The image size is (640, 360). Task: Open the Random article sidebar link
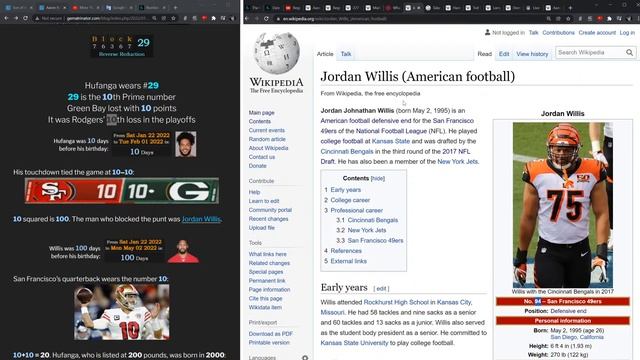267,139
